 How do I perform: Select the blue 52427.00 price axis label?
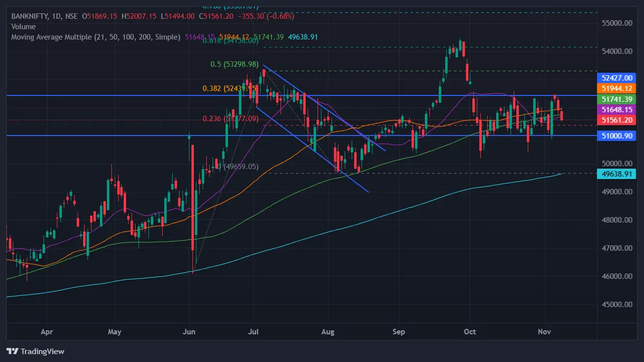tap(616, 78)
